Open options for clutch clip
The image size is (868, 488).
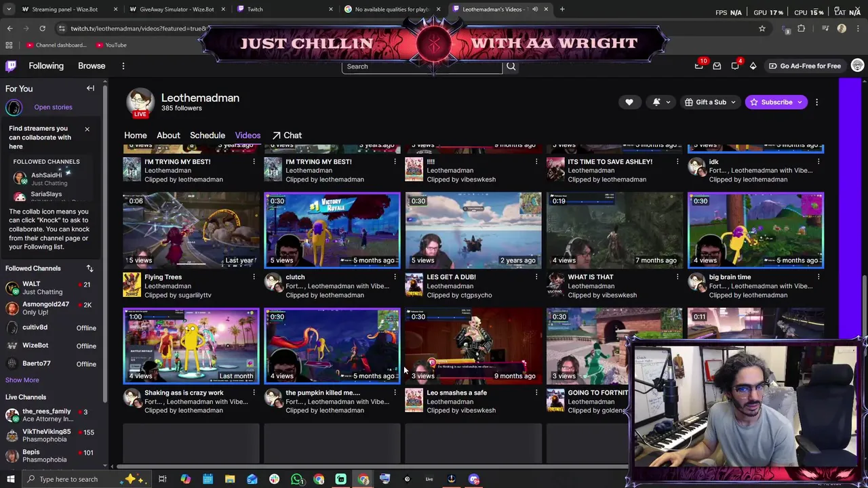(x=395, y=277)
